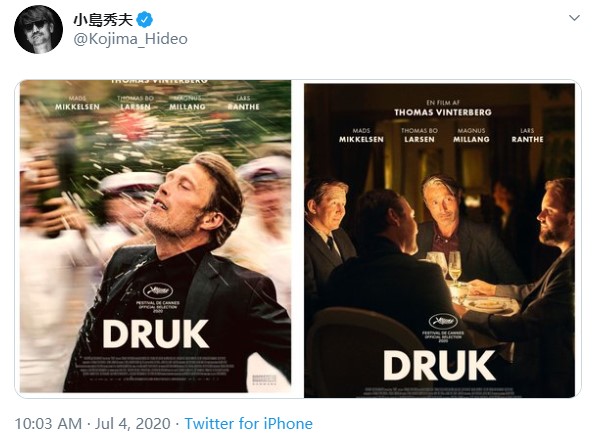Expand the tweet options chevron menu
The width and height of the screenshot is (595, 435).
tap(575, 18)
